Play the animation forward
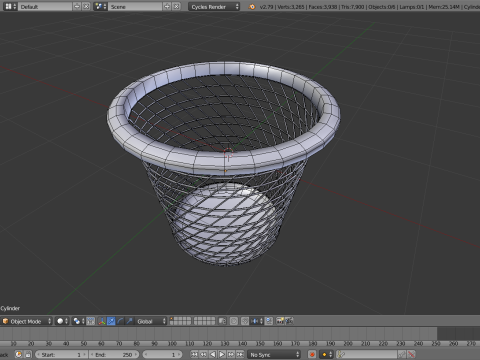 (222, 354)
